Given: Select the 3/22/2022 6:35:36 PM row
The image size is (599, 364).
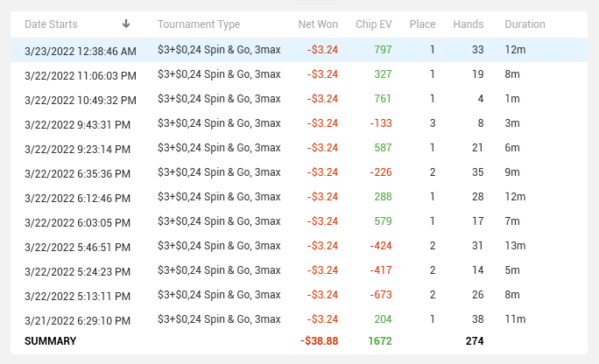Looking at the screenshot, I should click(299, 172).
